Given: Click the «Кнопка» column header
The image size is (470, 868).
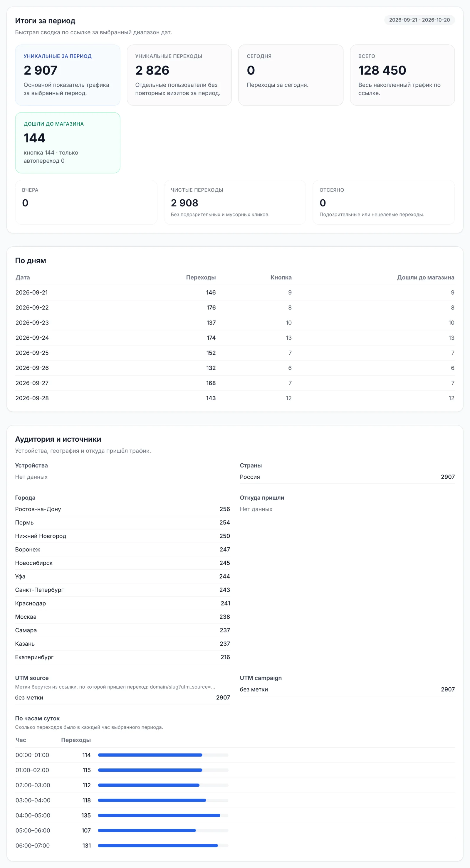Looking at the screenshot, I should (281, 277).
